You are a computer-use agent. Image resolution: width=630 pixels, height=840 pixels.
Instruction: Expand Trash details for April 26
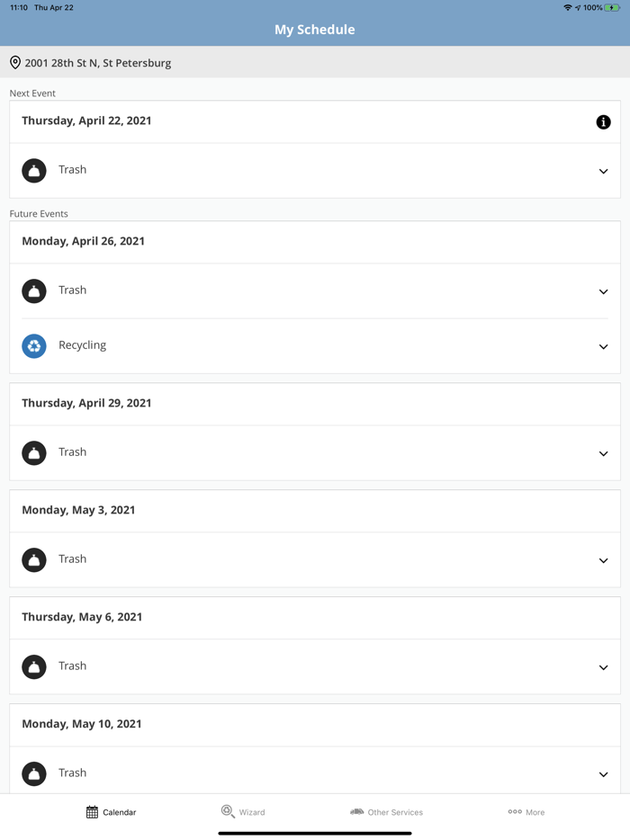click(x=603, y=291)
